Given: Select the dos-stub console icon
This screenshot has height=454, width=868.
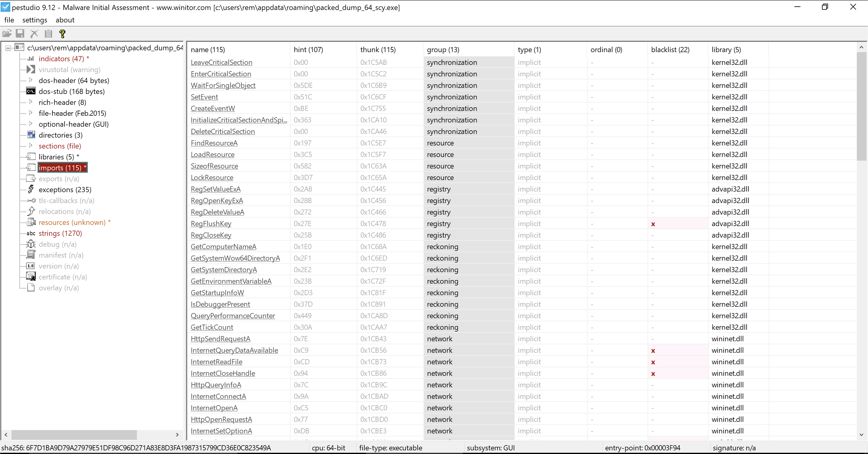Looking at the screenshot, I should pos(31,91).
